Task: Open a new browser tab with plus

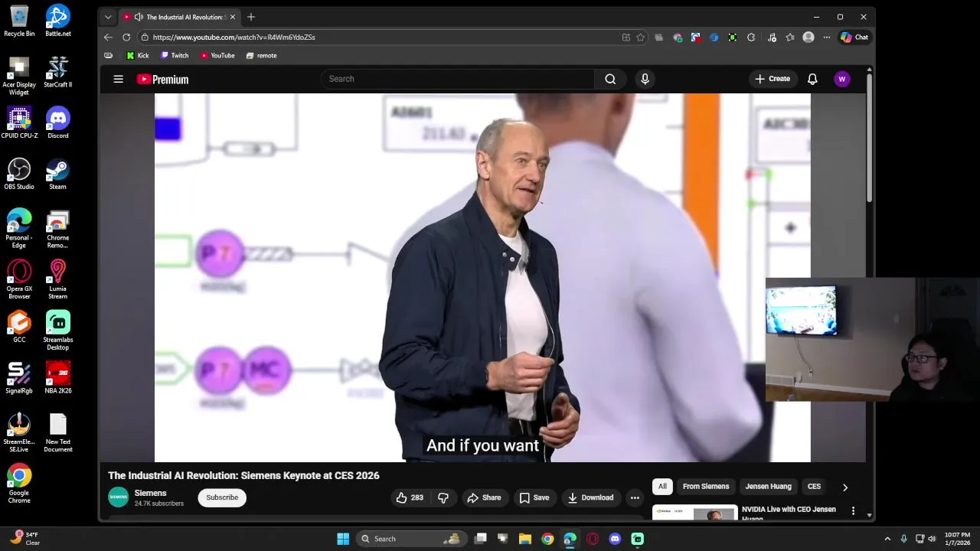Action: [251, 17]
